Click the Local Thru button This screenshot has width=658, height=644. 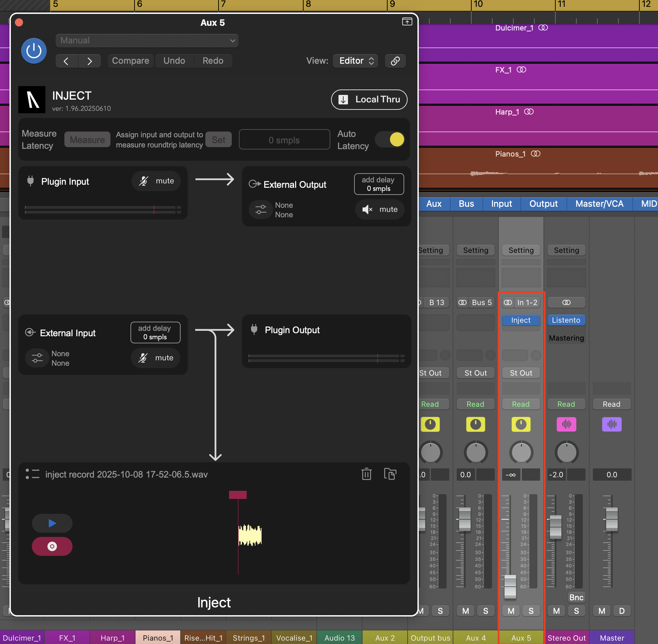click(x=369, y=100)
